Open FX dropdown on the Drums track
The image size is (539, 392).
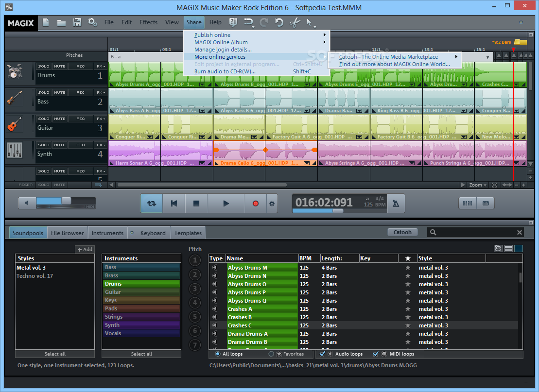[x=101, y=67]
